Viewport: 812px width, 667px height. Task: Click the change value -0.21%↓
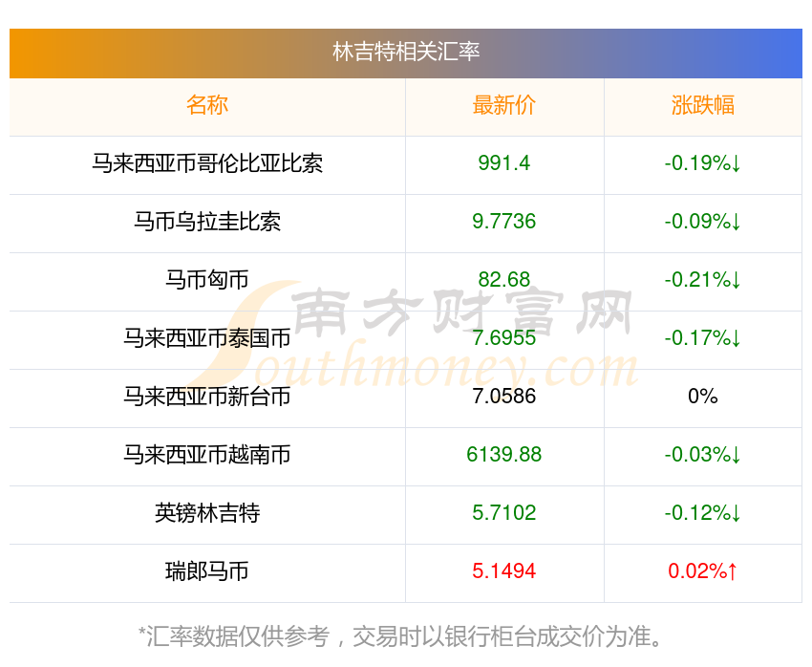pos(703,280)
